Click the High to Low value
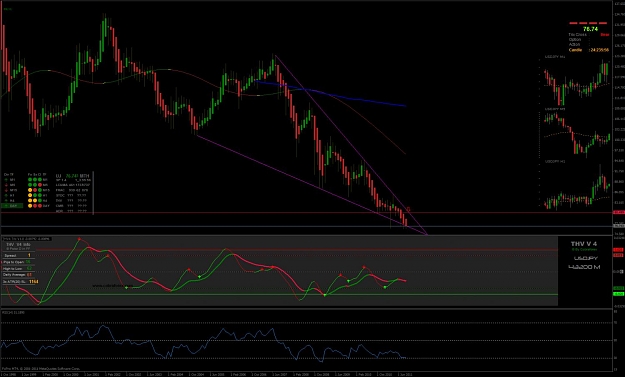Screen dimensions: 625x377 tap(29, 268)
